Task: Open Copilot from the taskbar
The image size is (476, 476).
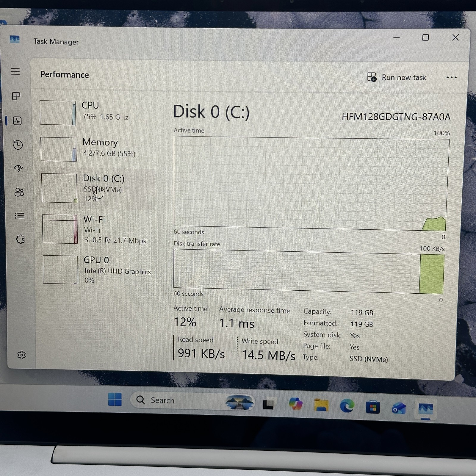Action: [295, 404]
